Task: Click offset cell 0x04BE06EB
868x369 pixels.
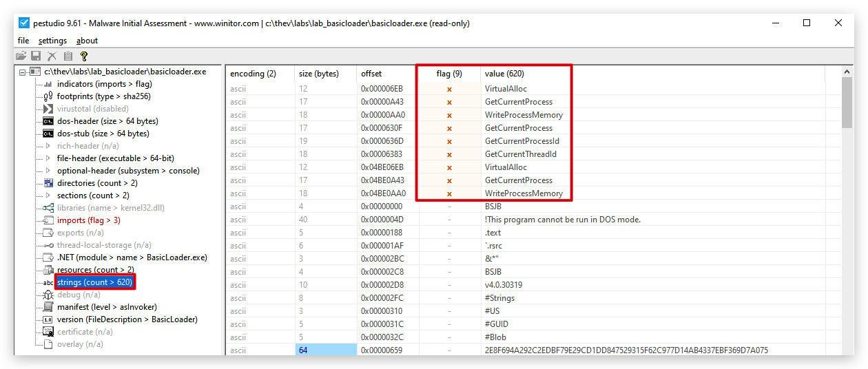Action: click(x=383, y=167)
